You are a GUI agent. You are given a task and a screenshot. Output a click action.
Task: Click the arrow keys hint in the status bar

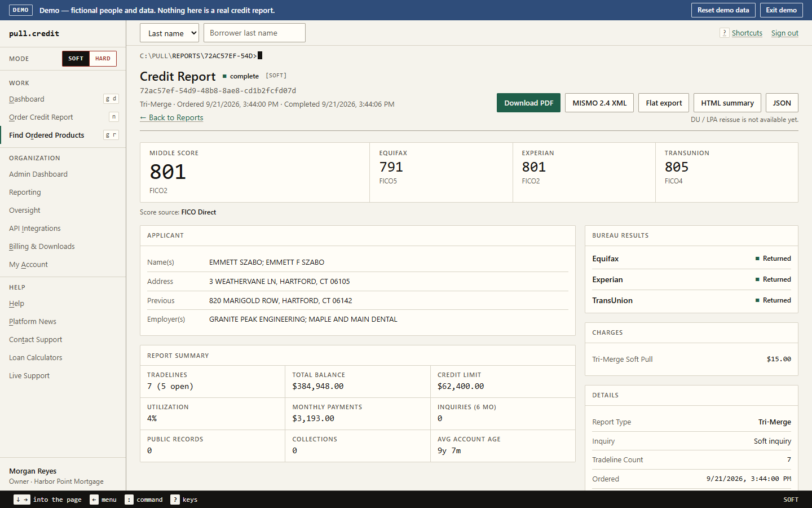[x=22, y=500]
